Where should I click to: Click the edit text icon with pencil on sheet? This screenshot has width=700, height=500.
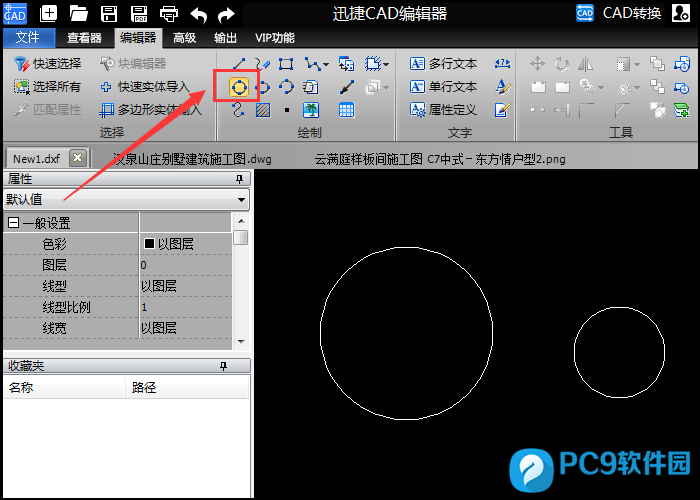click(502, 109)
